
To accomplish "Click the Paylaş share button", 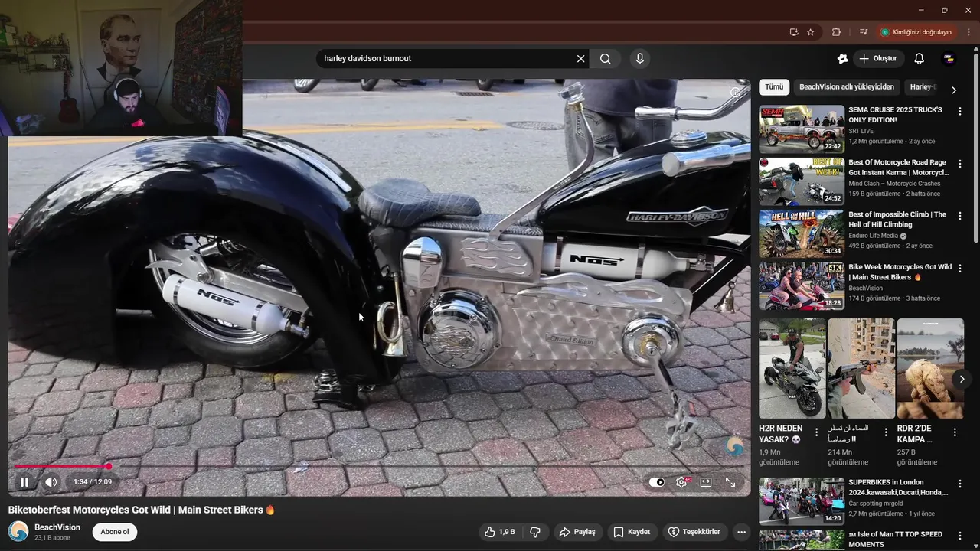I will (x=577, y=532).
